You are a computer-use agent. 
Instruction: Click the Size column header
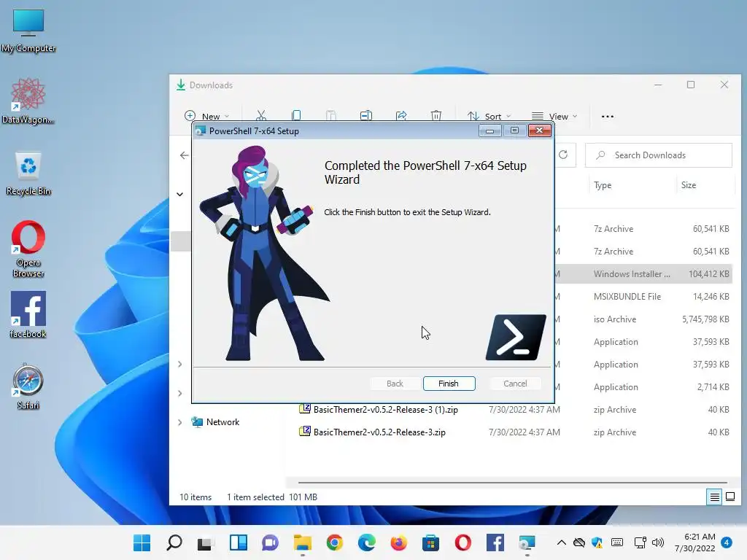click(689, 185)
